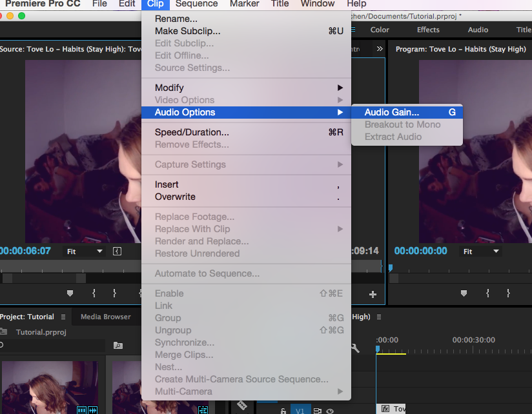This screenshot has height=414, width=532.
Task: Switch to the Audio workspace
Action: pos(478,30)
